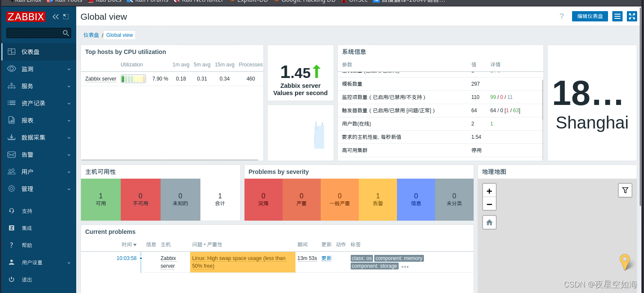
Task: Expand the 告警 menu chevron
Action: 69,155
